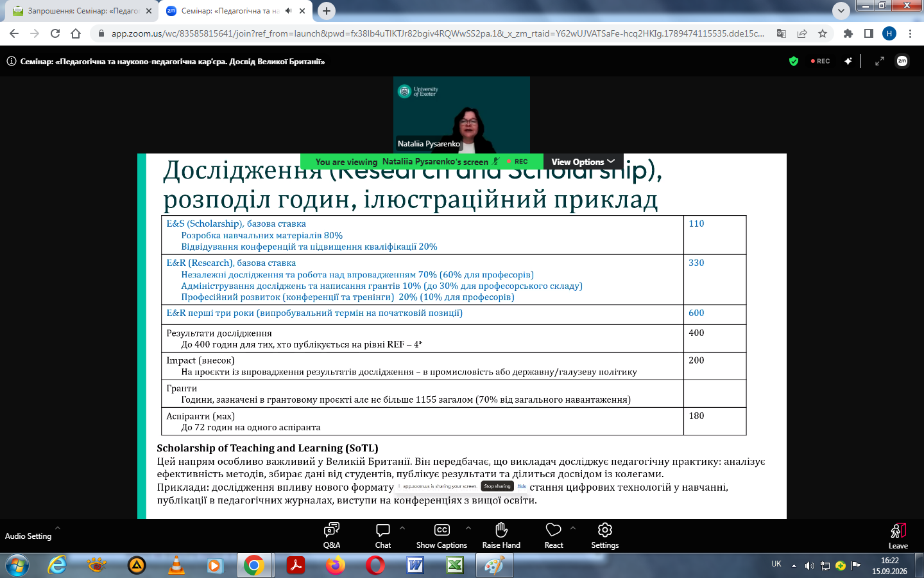The height and width of the screenshot is (578, 924).
Task: Expand the React options caret
Action: (x=573, y=528)
